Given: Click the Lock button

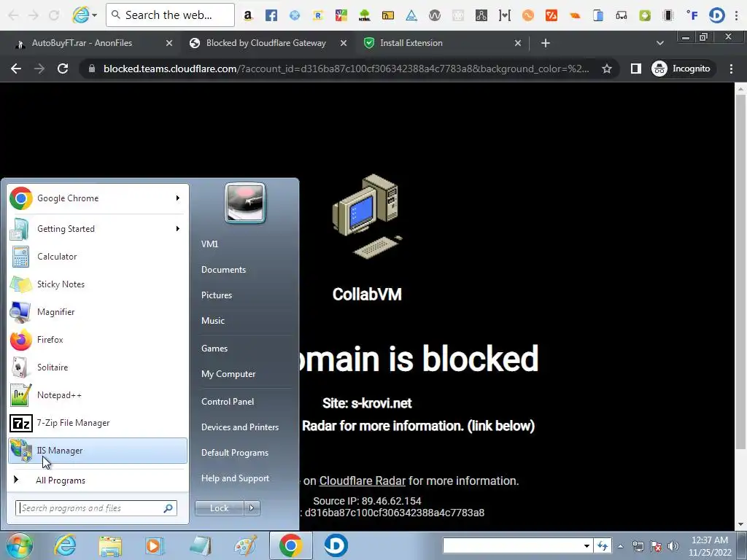Looking at the screenshot, I should pos(220,508).
